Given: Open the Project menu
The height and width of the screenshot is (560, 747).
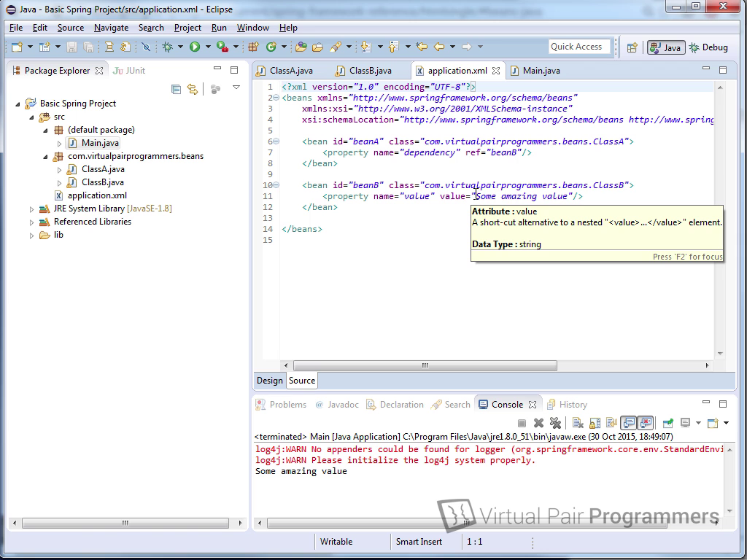Looking at the screenshot, I should point(187,28).
